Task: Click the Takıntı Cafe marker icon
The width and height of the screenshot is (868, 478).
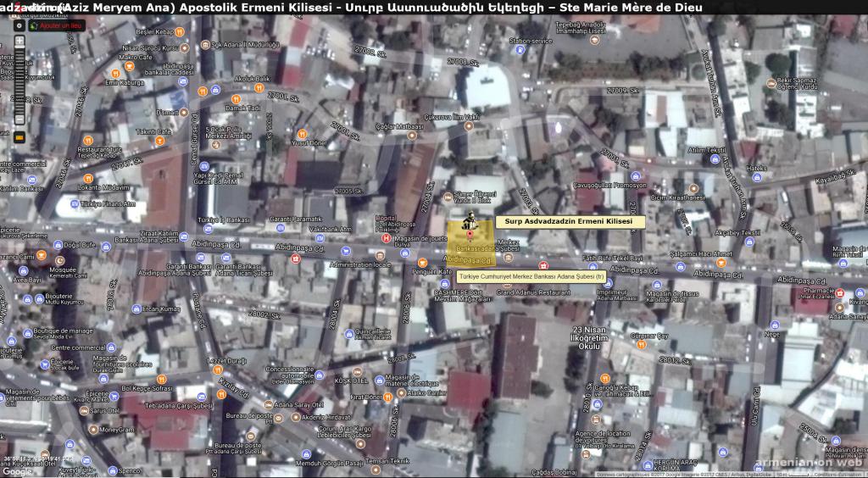Action: [159, 141]
